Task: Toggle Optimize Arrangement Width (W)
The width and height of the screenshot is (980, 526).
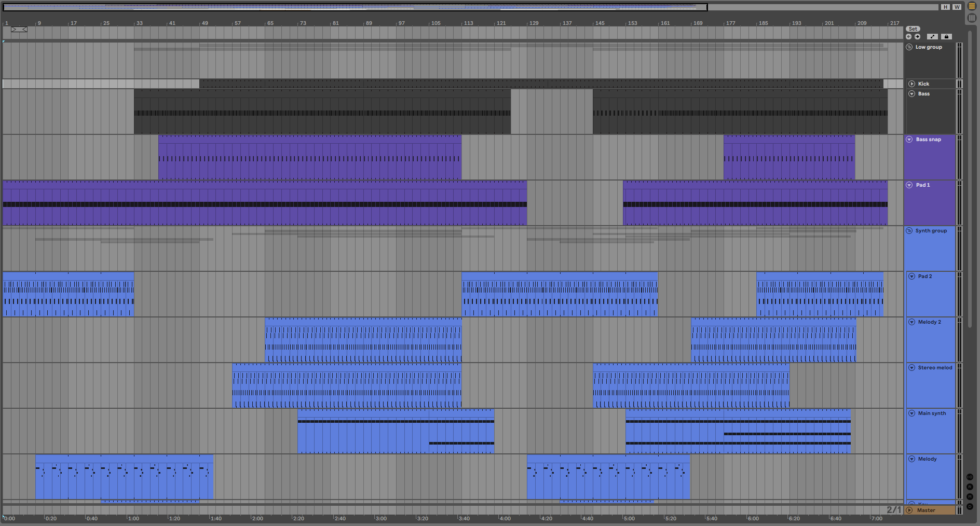Action: tap(957, 7)
